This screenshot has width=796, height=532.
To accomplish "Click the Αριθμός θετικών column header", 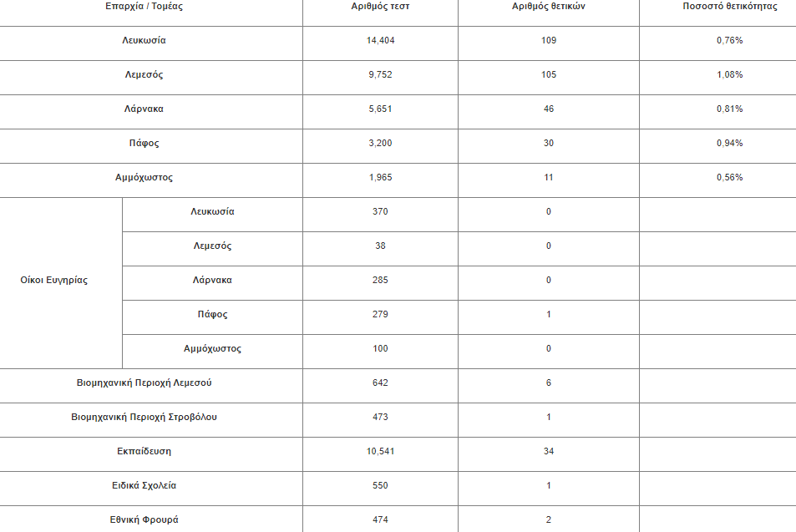I will [548, 7].
